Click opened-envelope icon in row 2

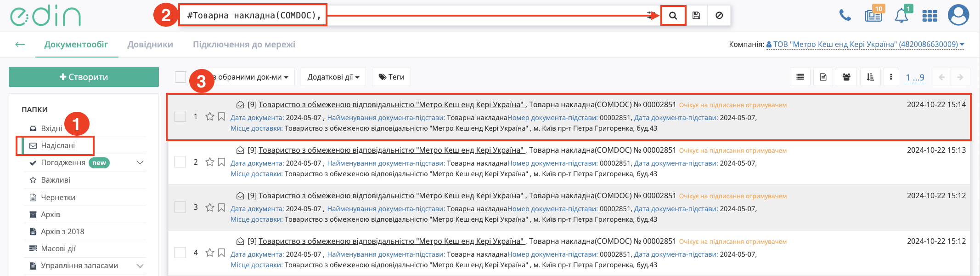coord(240,150)
